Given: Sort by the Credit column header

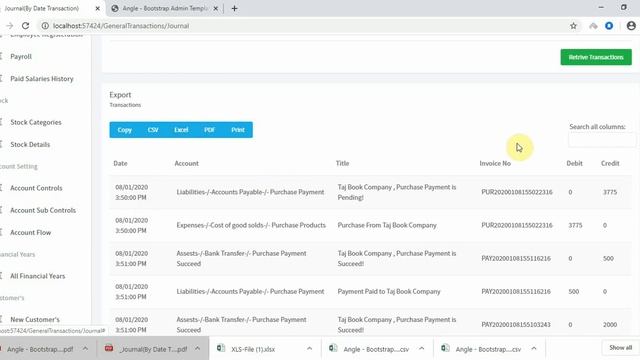Looking at the screenshot, I should point(610,163).
